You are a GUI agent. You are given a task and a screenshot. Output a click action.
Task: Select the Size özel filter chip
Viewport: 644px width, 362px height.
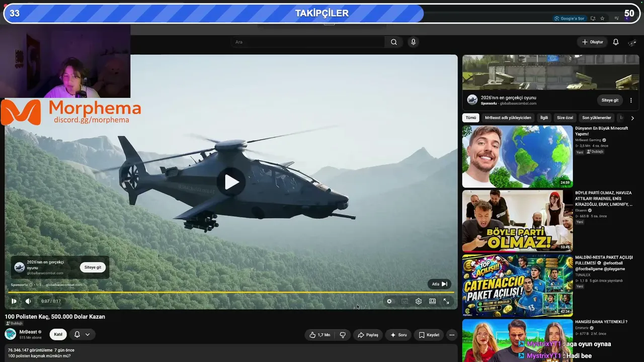[x=565, y=118]
